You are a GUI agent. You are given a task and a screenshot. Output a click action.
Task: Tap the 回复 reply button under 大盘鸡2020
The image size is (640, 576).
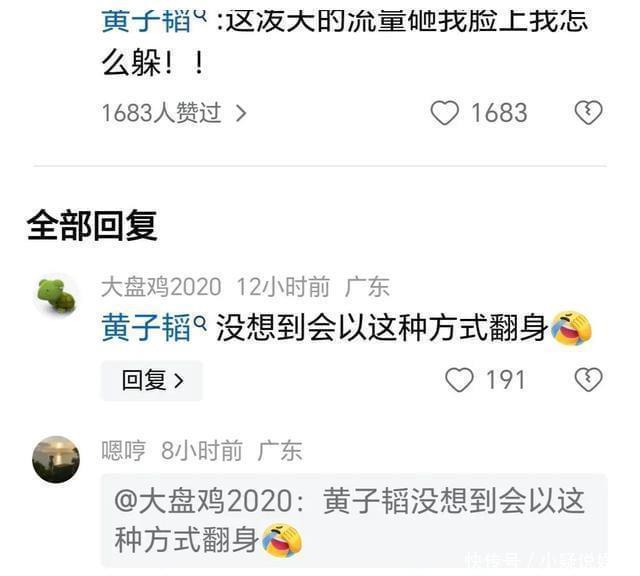(152, 380)
